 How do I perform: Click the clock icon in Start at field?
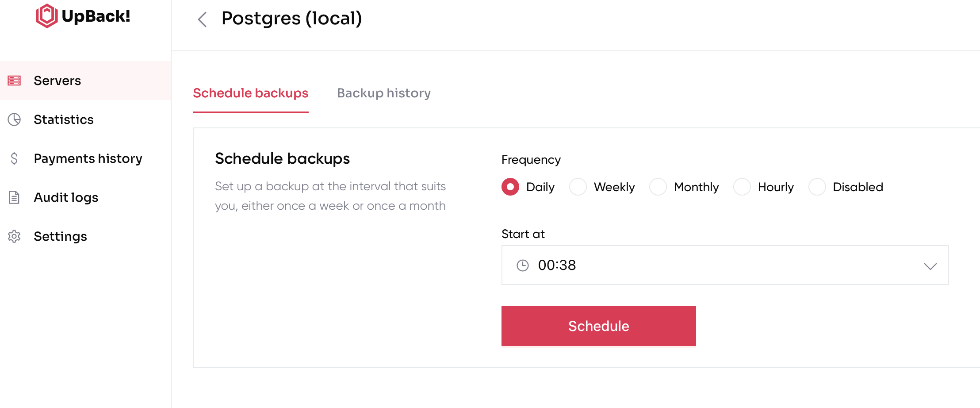(x=523, y=266)
